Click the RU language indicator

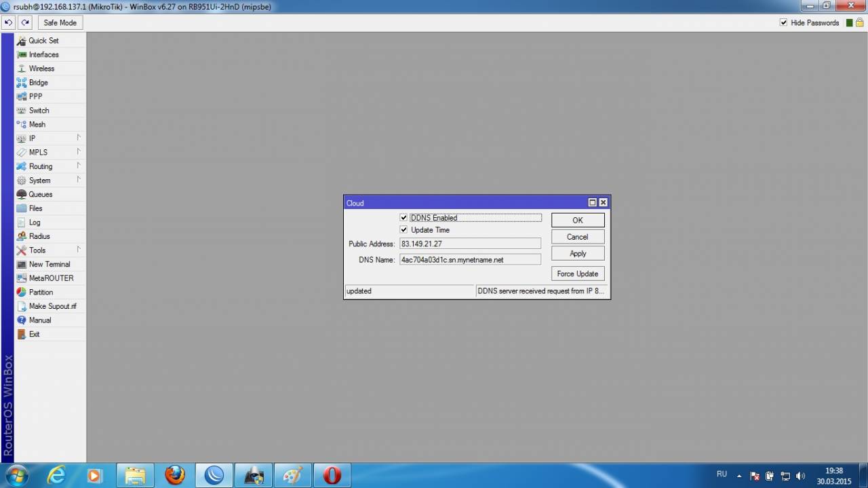point(722,474)
